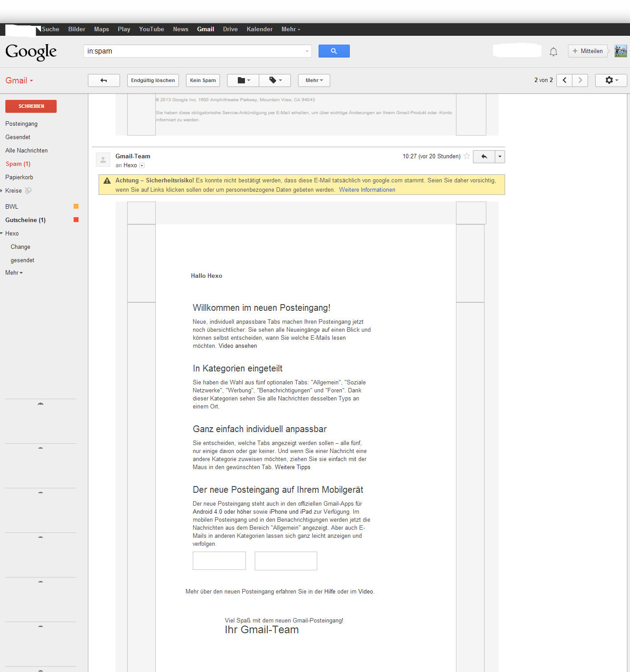Screen dimensions: 630x672
Task: Open the Change sublabel
Action: (x=21, y=247)
